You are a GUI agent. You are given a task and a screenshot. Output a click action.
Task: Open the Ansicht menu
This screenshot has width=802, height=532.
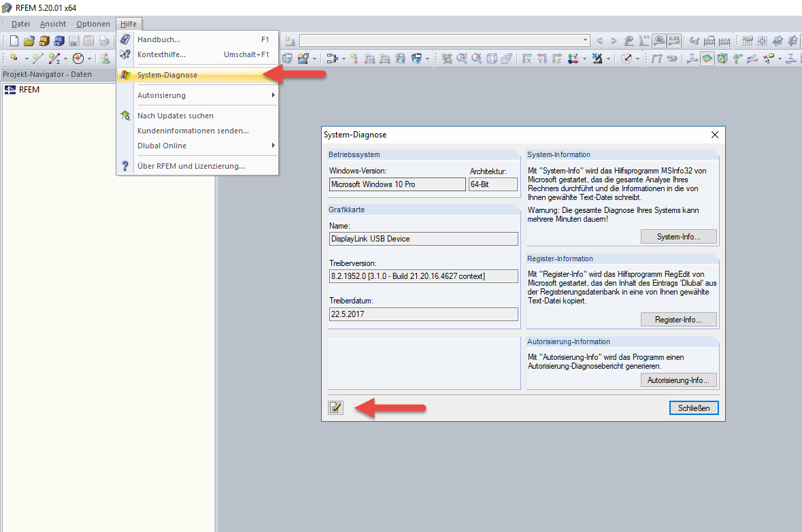pyautogui.click(x=52, y=24)
